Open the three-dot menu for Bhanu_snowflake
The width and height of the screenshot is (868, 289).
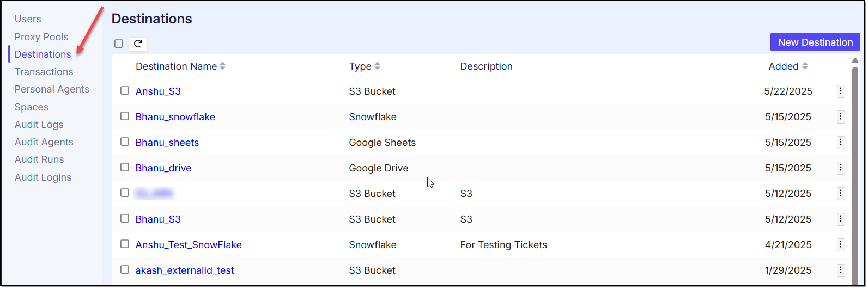pos(840,117)
